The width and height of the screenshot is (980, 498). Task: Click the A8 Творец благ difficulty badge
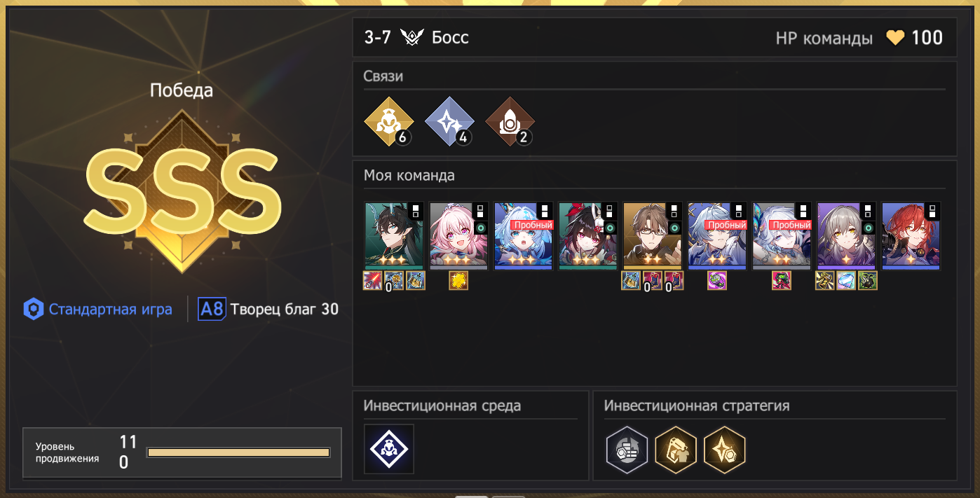268,309
